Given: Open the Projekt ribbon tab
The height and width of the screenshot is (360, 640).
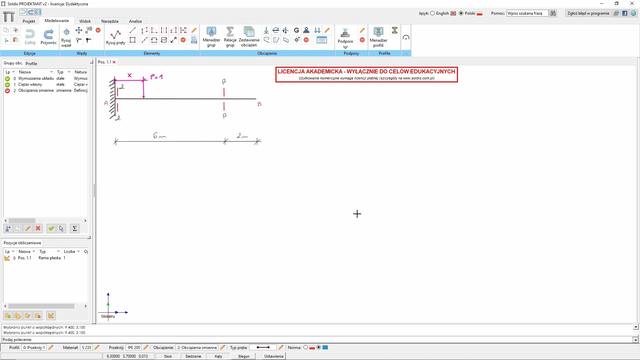Looking at the screenshot, I should tap(29, 21).
